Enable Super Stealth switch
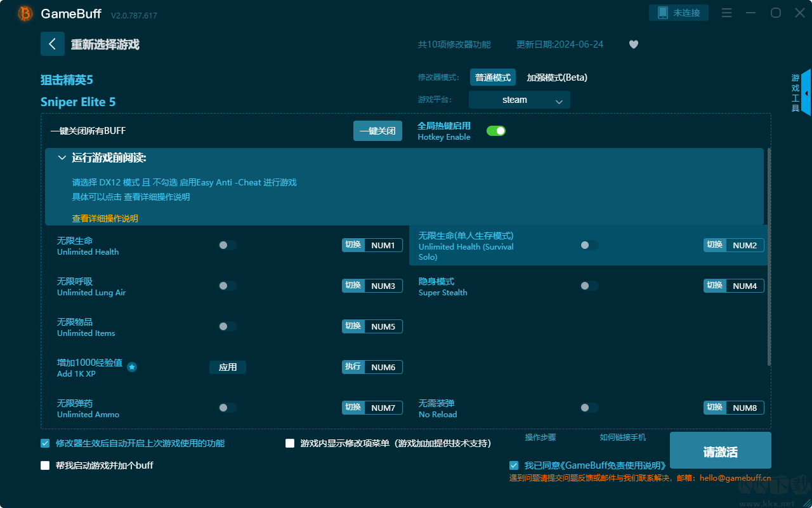The height and width of the screenshot is (508, 812). (x=589, y=286)
